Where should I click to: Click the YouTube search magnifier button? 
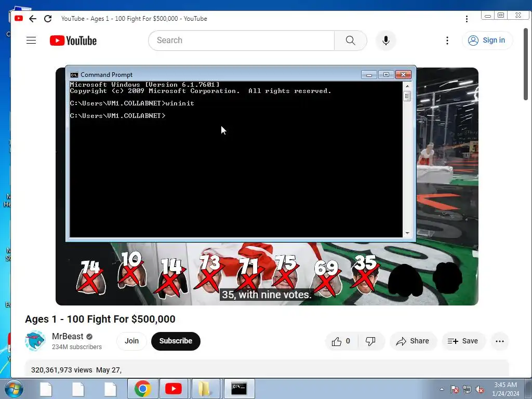351,41
